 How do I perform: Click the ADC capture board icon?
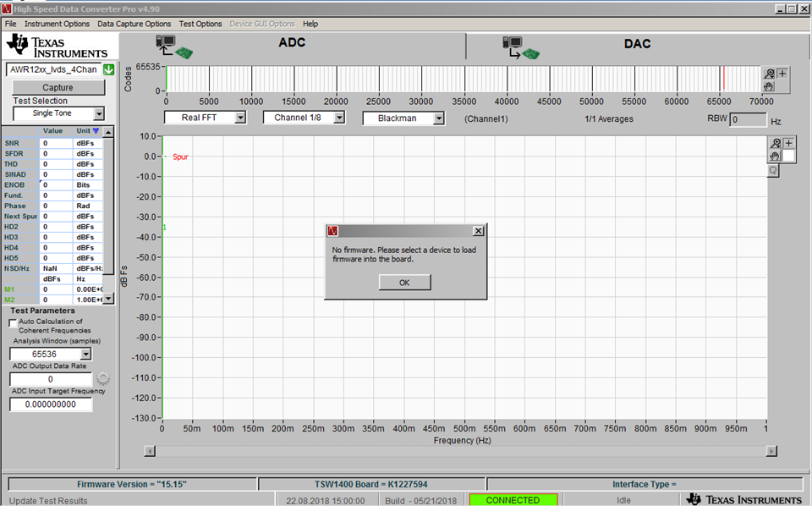coord(174,47)
